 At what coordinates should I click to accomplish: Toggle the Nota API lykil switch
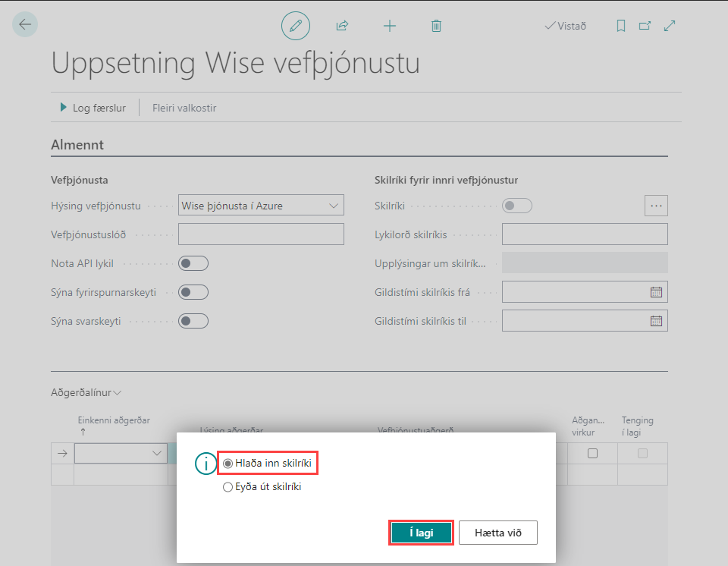tap(193, 263)
